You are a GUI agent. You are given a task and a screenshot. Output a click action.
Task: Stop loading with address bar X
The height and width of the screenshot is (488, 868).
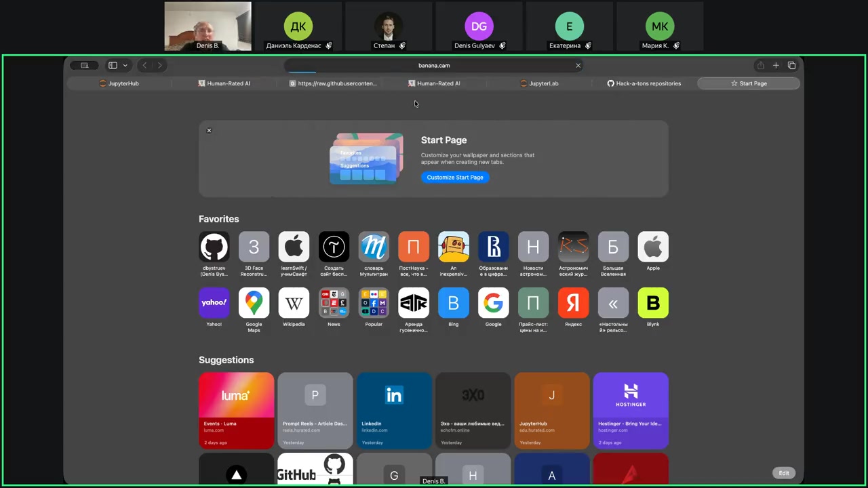578,66
